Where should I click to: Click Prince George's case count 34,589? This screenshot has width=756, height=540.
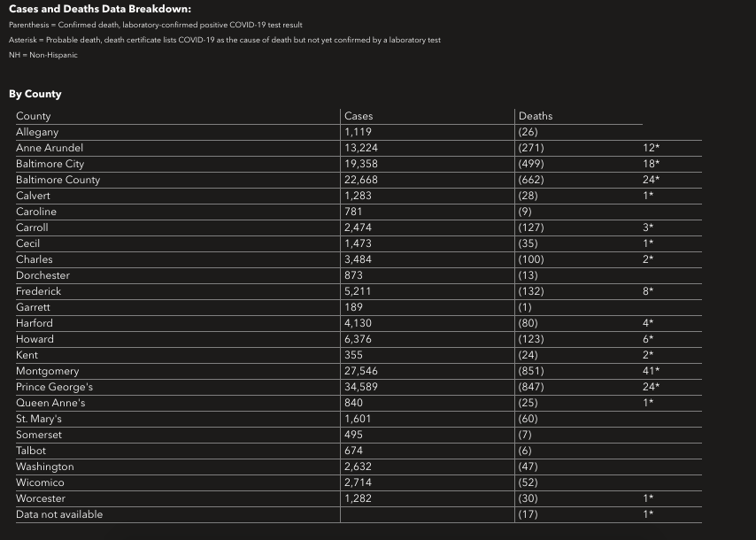pos(361,387)
